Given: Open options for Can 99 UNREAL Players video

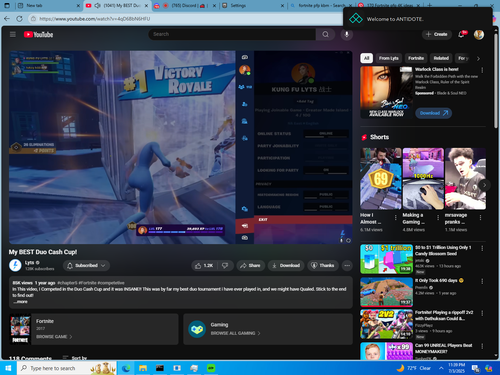Looking at the screenshot, I should pyautogui.click(x=482, y=346).
